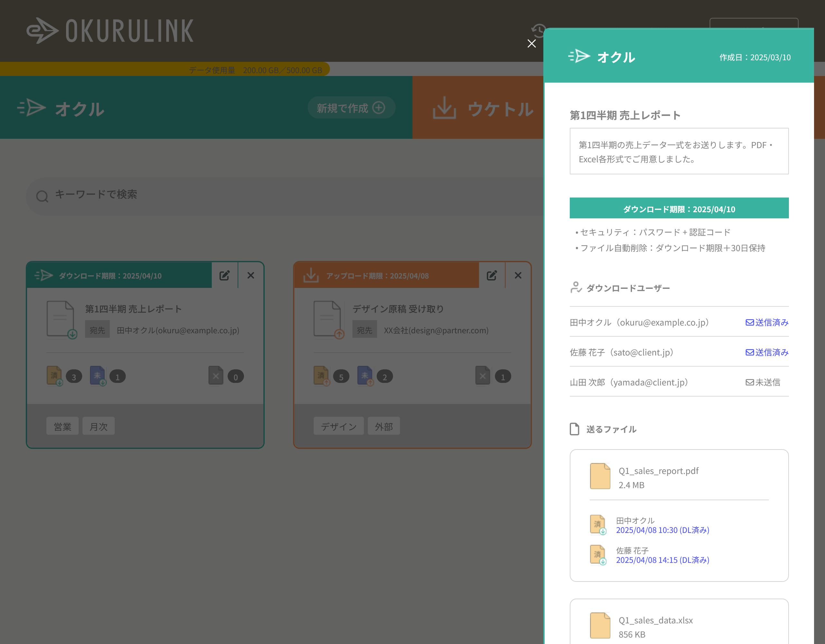The image size is (825, 644).
Task: Click 送信済み link for 田中オクル
Action: (767, 322)
